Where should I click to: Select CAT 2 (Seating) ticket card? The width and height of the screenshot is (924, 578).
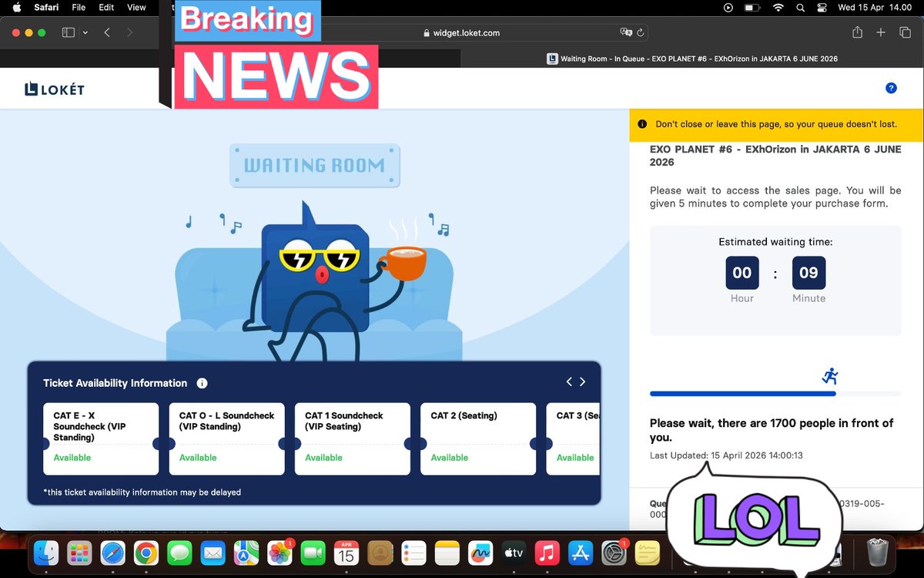point(478,439)
